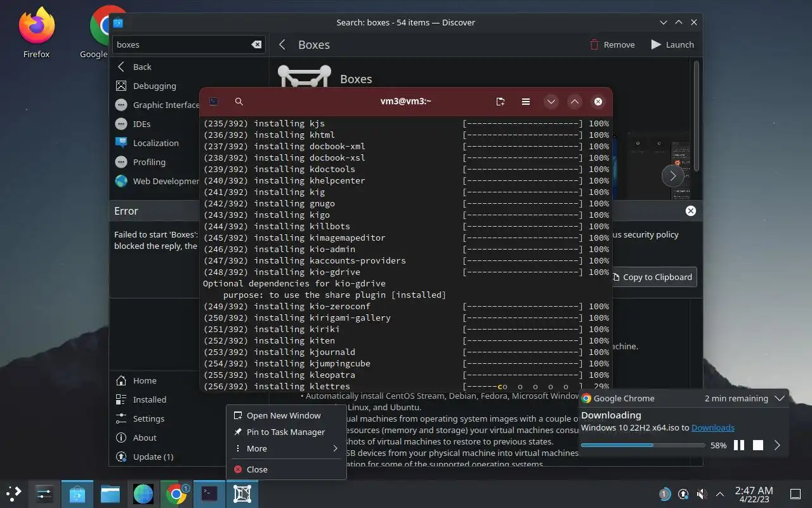Expand the More submenu
The height and width of the screenshot is (508, 812).
point(286,448)
